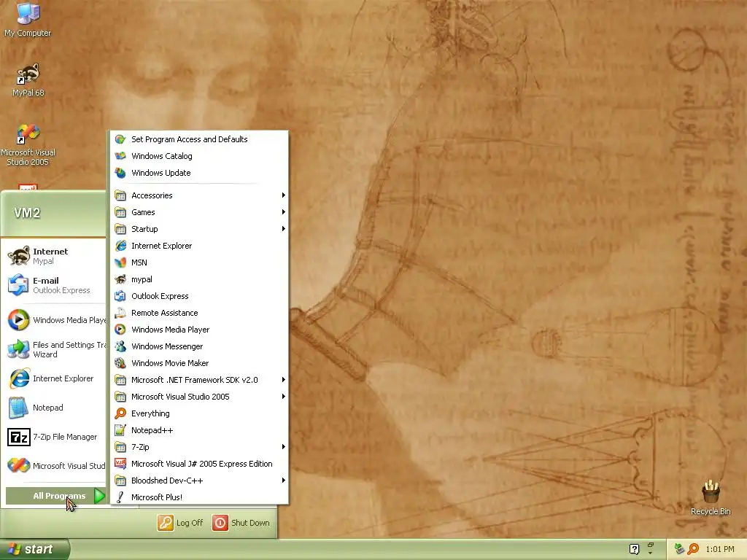The image size is (747, 560).
Task: Click the mypal raccoon icon in programs list
Action: coord(120,279)
